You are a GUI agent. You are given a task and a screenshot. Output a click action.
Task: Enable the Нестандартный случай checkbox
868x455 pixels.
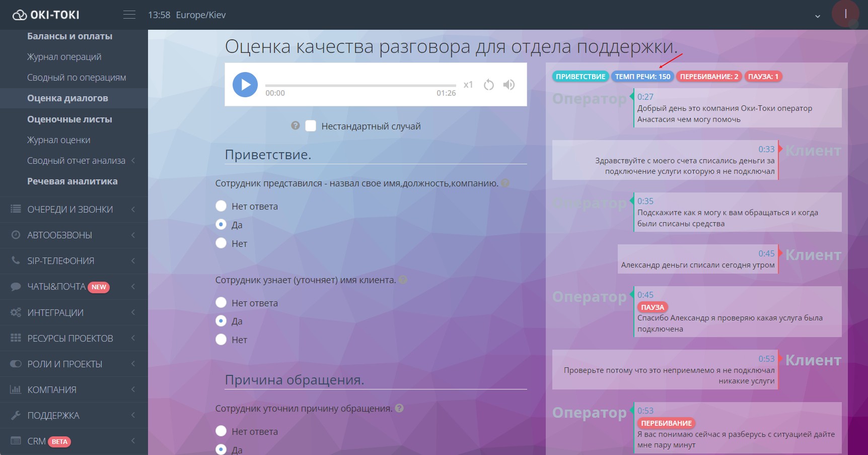tap(310, 125)
